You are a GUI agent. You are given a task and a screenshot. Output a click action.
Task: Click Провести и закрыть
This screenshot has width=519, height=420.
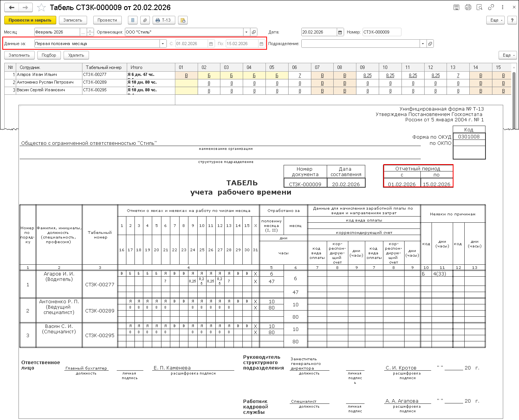click(30, 20)
